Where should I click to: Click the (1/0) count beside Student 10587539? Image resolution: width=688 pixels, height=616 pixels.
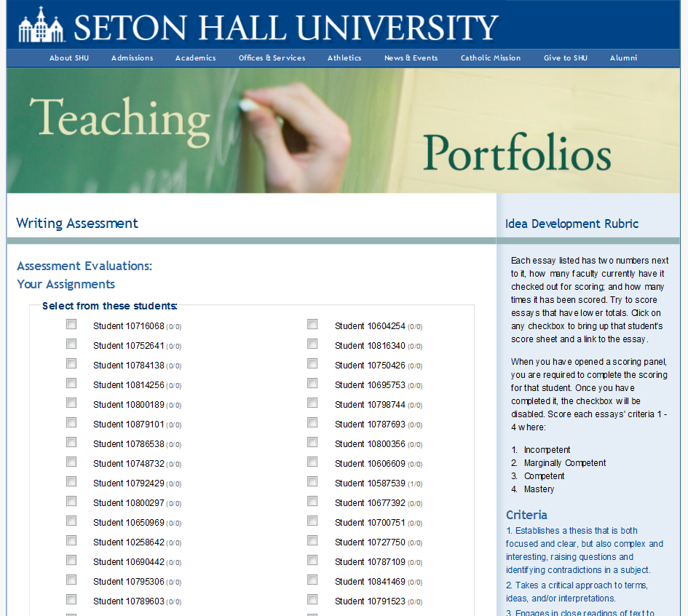415,484
